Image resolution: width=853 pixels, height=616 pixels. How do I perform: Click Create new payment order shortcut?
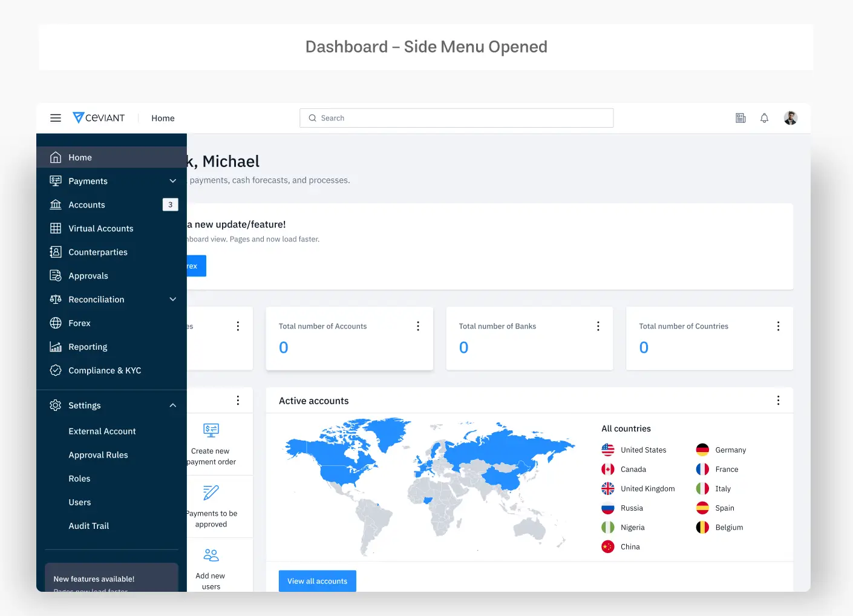point(220,445)
